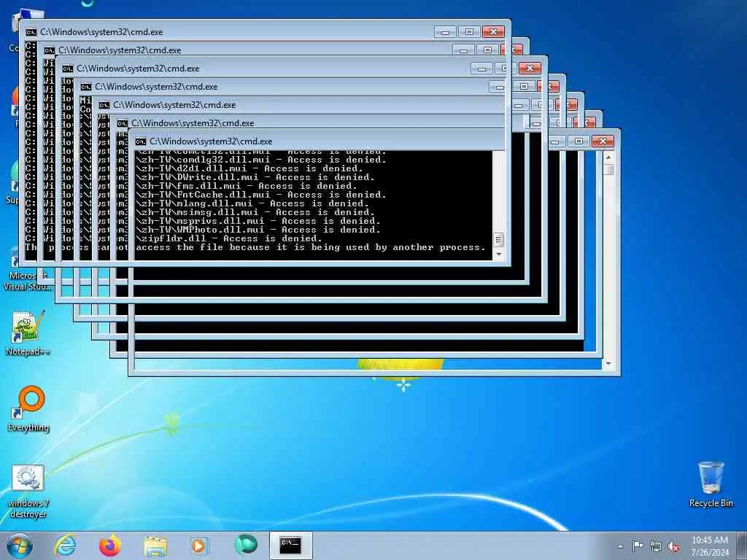Show hidden tray icons arrow

pyautogui.click(x=620, y=546)
